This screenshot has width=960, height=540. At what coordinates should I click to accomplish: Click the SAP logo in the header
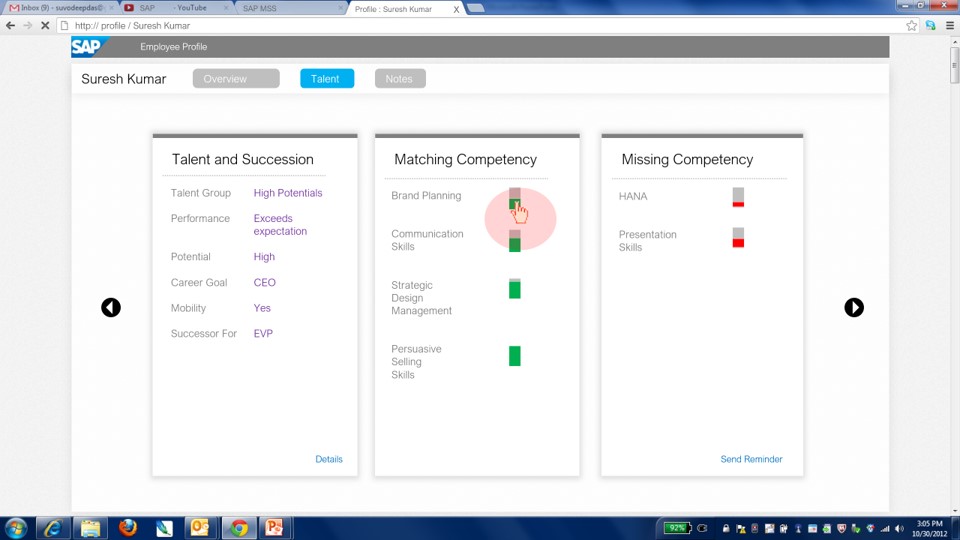tap(89, 47)
